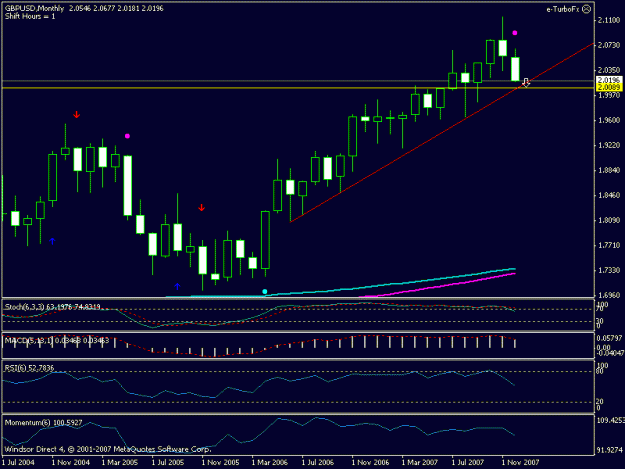Click the 1.8090 price scale value
Screen dimensions: 625x469
(609, 220)
